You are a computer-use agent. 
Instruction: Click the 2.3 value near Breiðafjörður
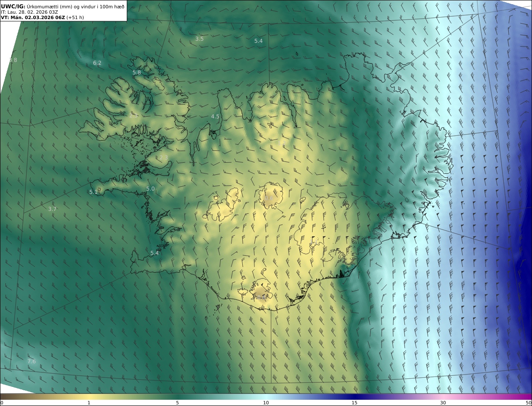(164, 158)
